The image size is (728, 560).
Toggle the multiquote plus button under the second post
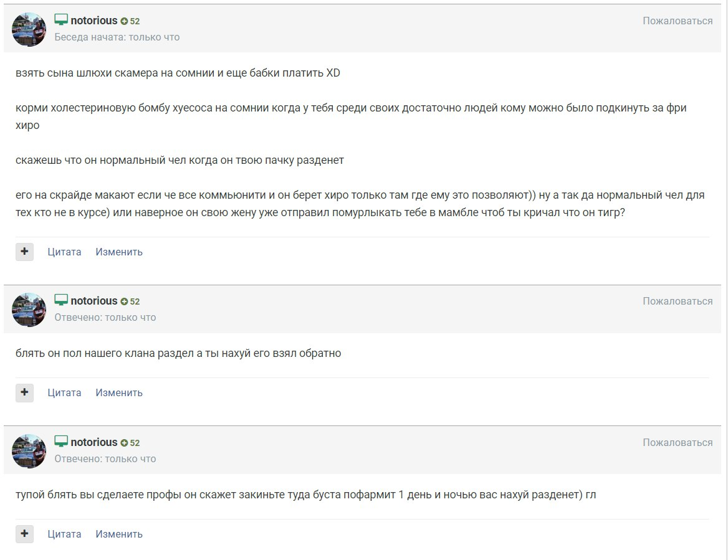[24, 392]
